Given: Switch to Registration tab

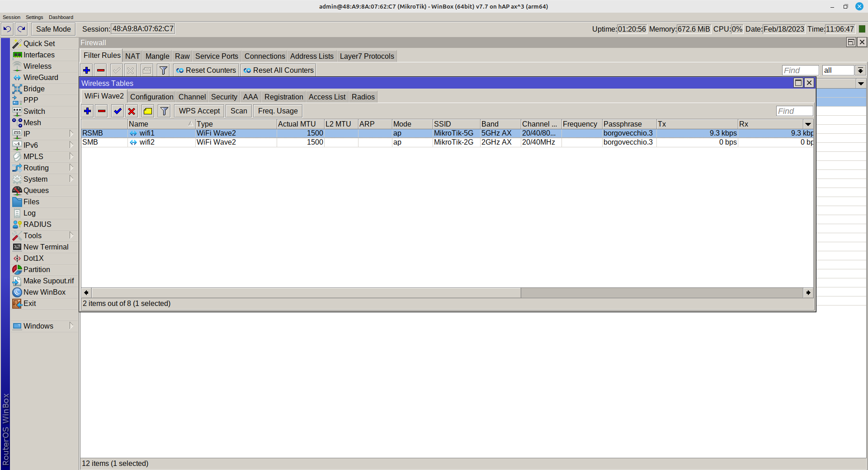Looking at the screenshot, I should click(x=283, y=97).
